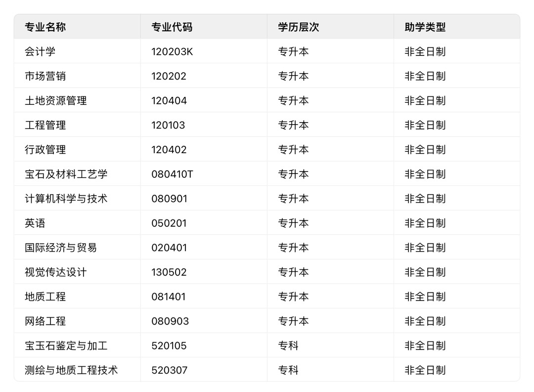The width and height of the screenshot is (534, 392).
Task: Click code 020401 for 国际经济与贸易
Action: [x=169, y=248]
